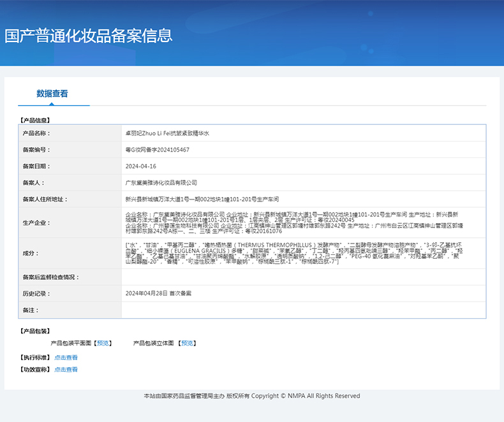Select the 【产品包装】 section heading
Viewport: 504px width, 422px height.
click(x=35, y=331)
